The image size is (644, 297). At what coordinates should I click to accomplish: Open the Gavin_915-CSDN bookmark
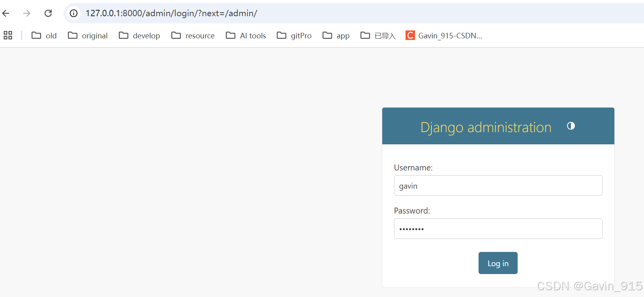point(444,36)
